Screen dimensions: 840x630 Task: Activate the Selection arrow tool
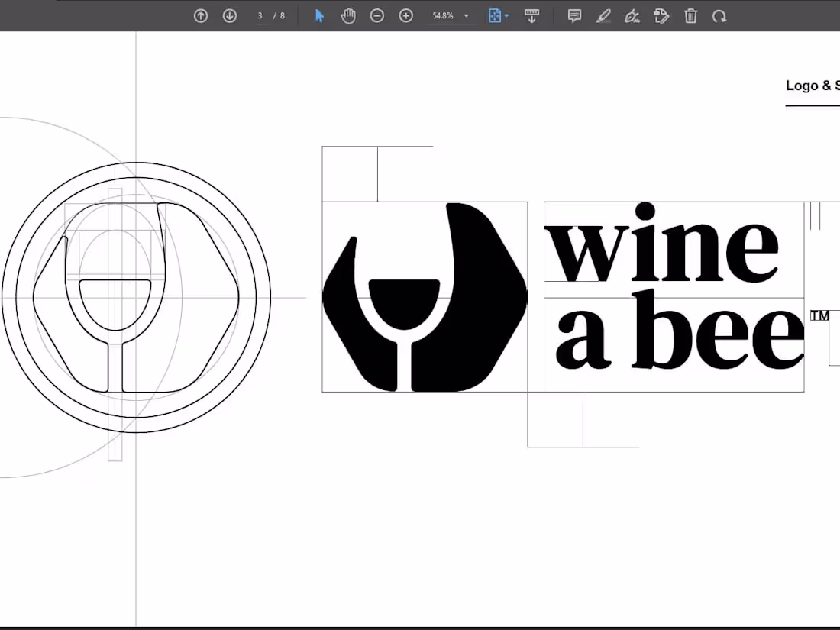[x=319, y=15]
